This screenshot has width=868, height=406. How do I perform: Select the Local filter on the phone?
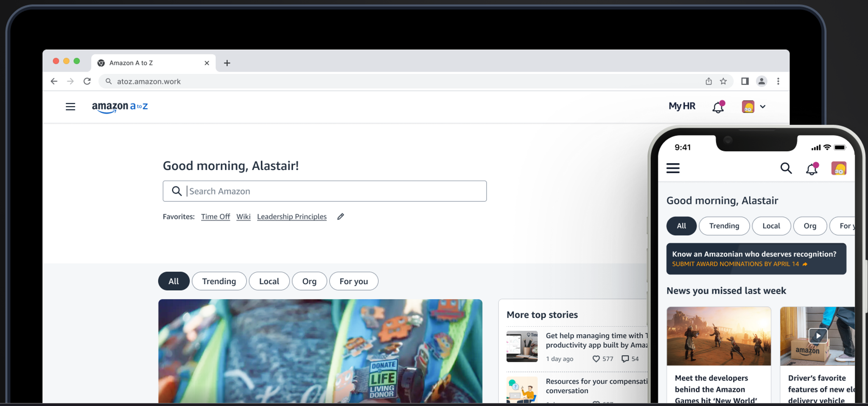(x=771, y=226)
